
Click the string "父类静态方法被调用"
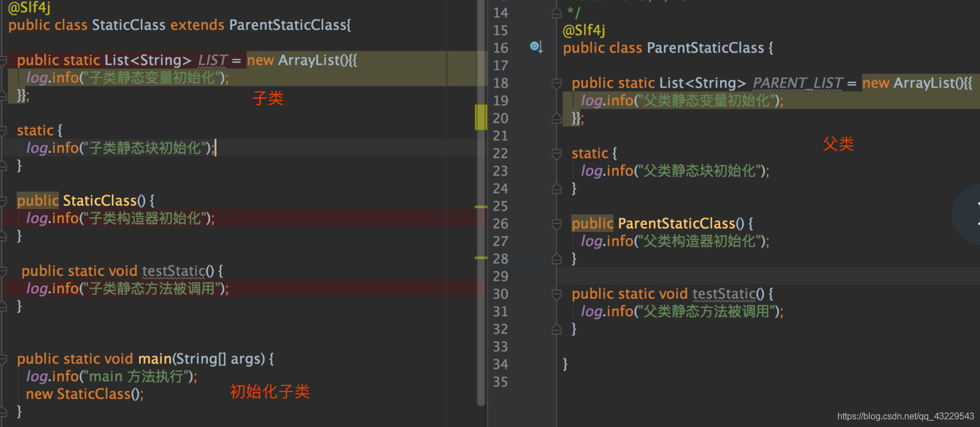click(706, 311)
